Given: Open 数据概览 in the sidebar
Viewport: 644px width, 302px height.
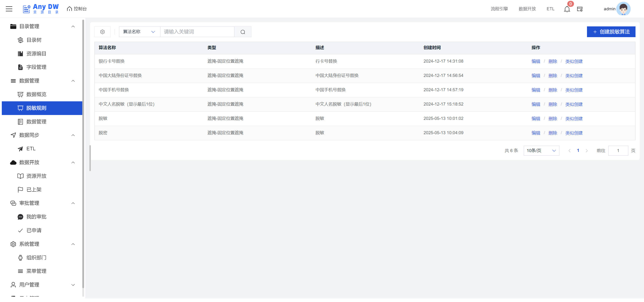Looking at the screenshot, I should coord(36,94).
